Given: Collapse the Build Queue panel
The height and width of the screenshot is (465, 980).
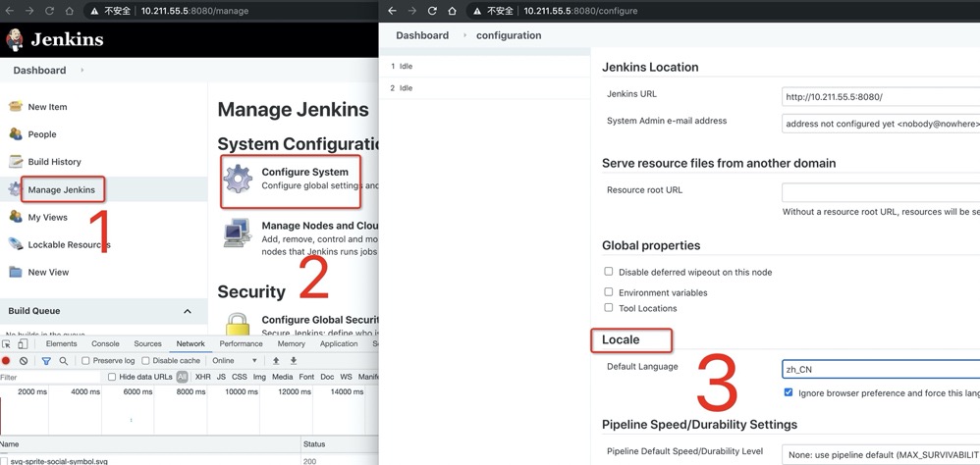Looking at the screenshot, I should coord(188,311).
